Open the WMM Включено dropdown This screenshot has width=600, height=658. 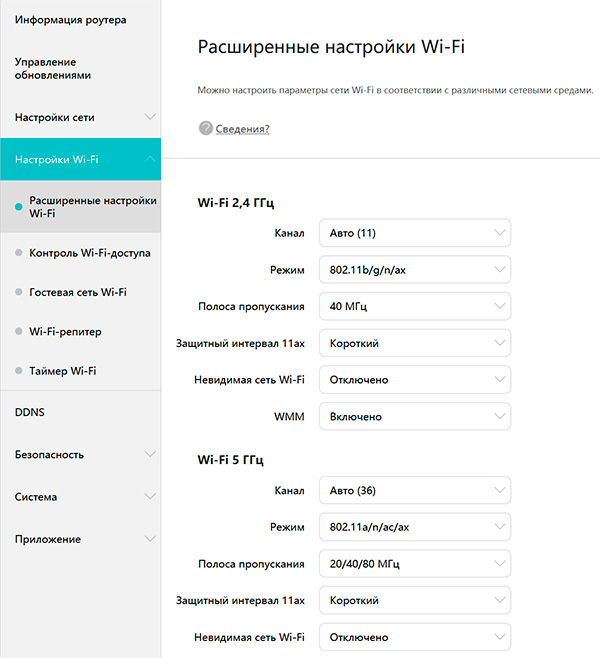pos(414,416)
